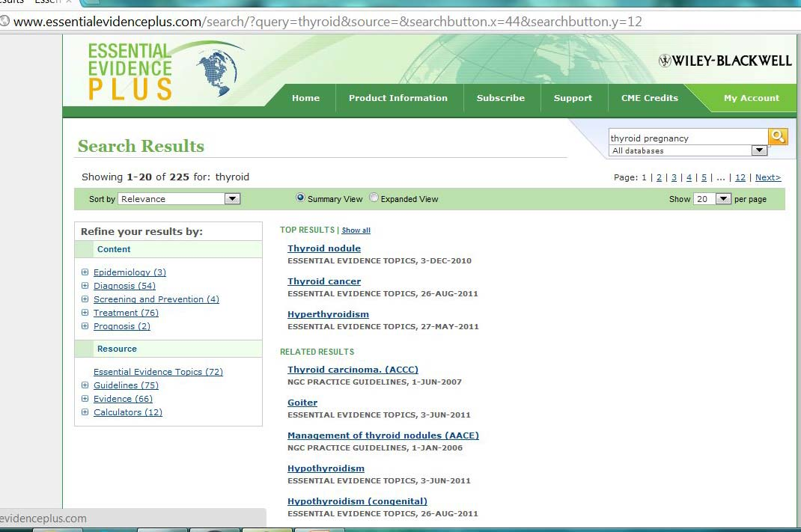Open the Thyroid cancer result
The image size is (801, 532).
324,281
